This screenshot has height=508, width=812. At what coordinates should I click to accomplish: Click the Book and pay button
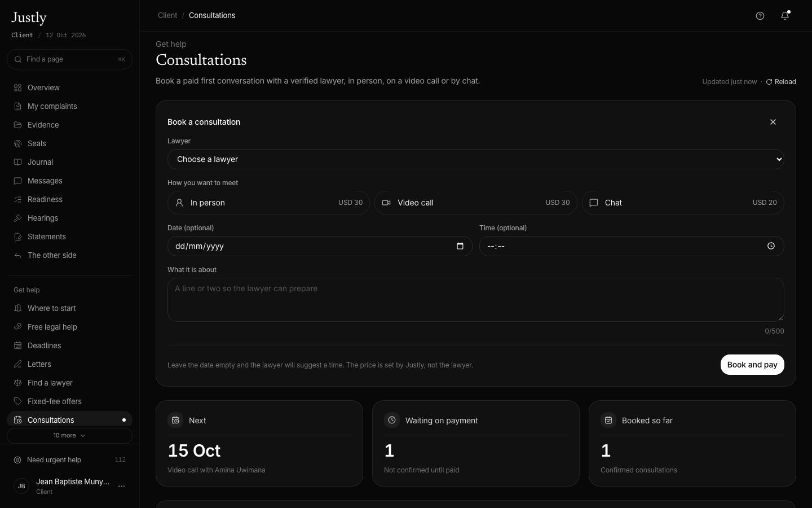click(752, 365)
